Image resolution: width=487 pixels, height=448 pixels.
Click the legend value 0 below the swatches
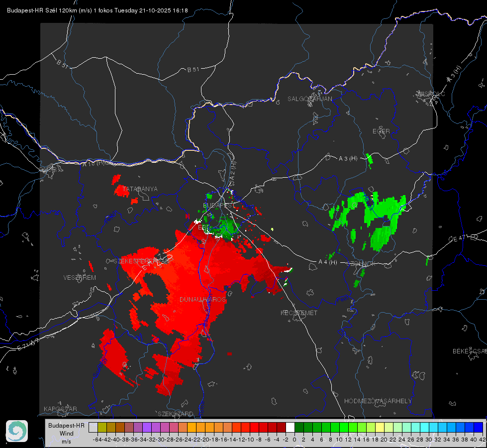[294, 440]
